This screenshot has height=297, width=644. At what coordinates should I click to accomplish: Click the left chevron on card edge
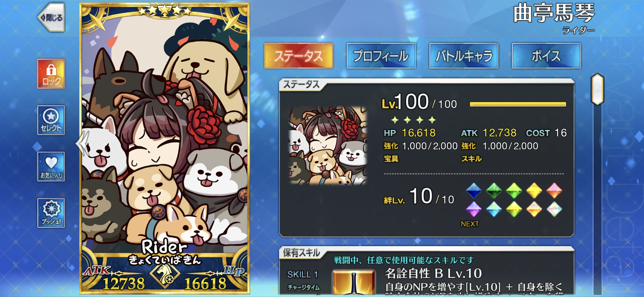click(x=83, y=144)
